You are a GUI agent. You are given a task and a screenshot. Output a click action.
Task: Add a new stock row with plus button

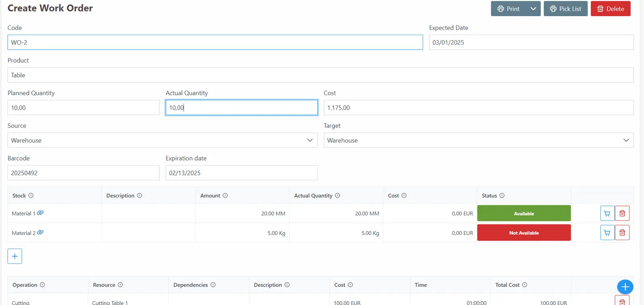[15, 256]
